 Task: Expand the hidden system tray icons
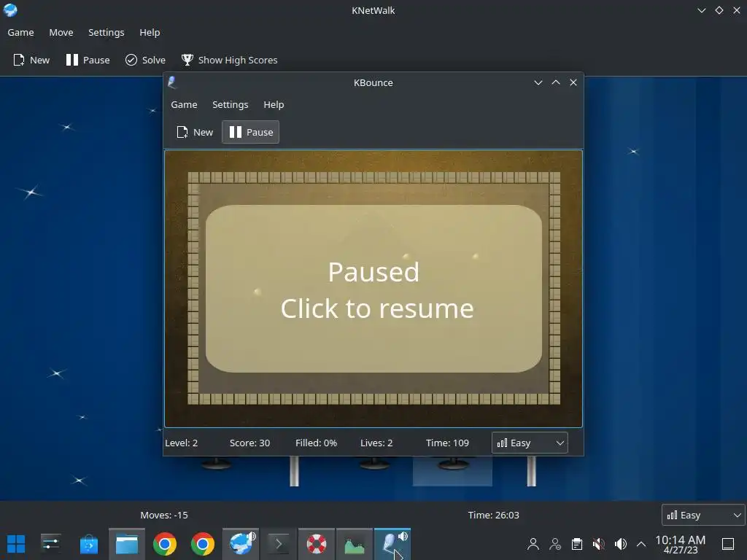tap(641, 544)
